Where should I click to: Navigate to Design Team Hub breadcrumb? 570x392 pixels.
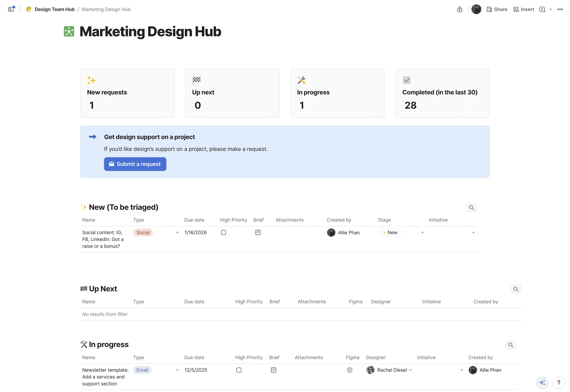coord(55,9)
